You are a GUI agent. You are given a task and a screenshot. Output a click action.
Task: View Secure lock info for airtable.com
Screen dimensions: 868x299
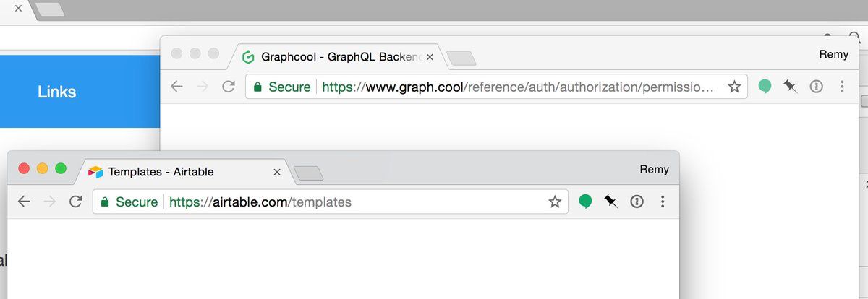pyautogui.click(x=129, y=202)
